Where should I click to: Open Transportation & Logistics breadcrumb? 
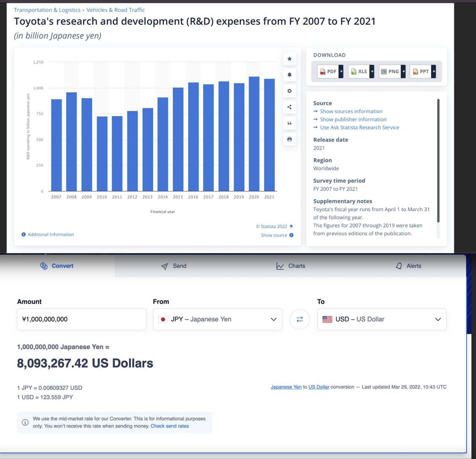pos(47,10)
